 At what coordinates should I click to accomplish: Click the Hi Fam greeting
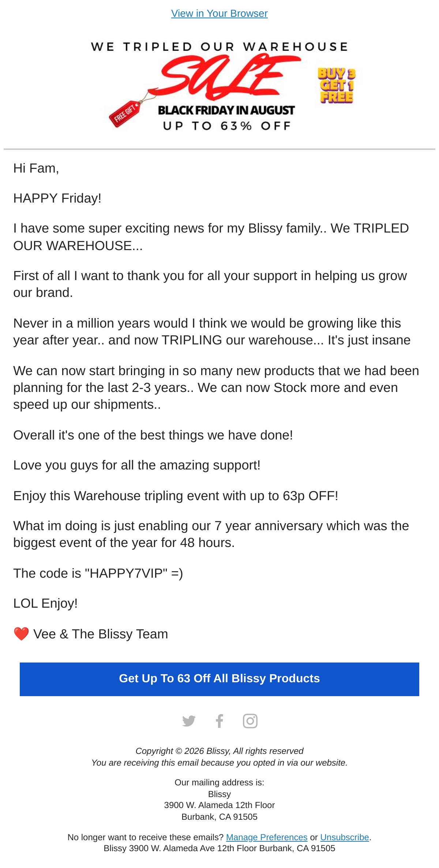pos(36,168)
